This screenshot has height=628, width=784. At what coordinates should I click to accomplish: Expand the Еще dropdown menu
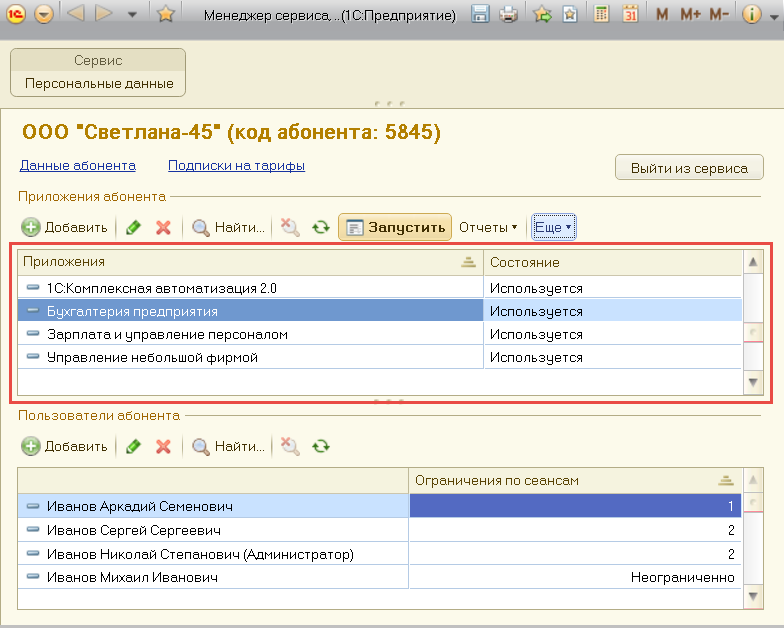[x=553, y=228]
